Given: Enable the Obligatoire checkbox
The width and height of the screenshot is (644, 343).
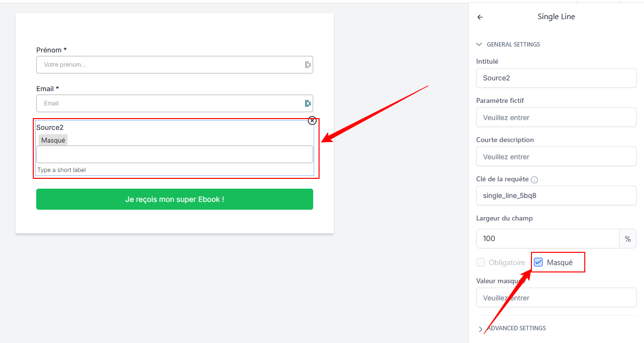Looking at the screenshot, I should point(481,263).
